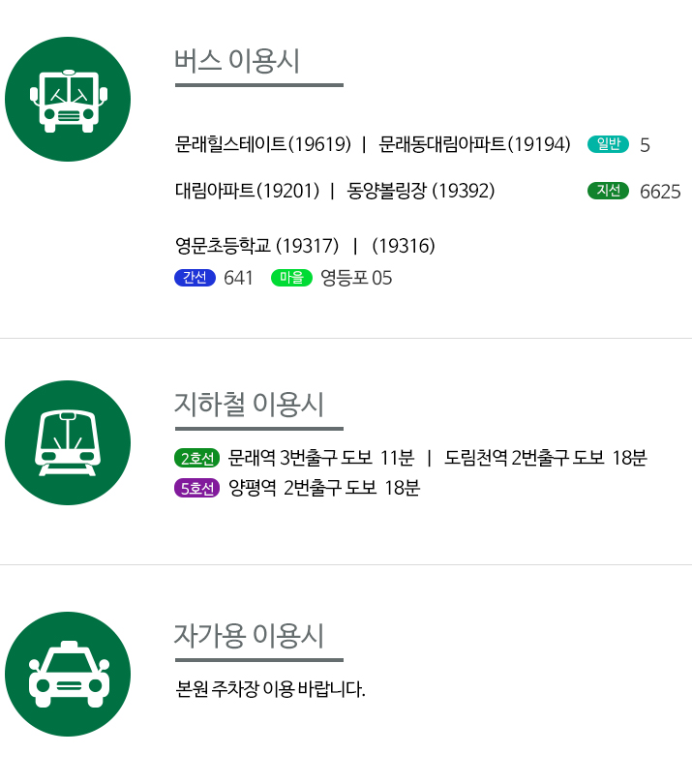Click bus stop 문래힐스테이트(19619)

[263, 144]
